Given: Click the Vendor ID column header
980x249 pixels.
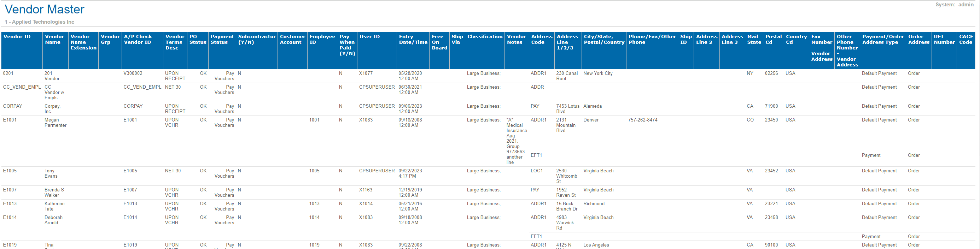Looking at the screenshot, I should pos(17,37).
